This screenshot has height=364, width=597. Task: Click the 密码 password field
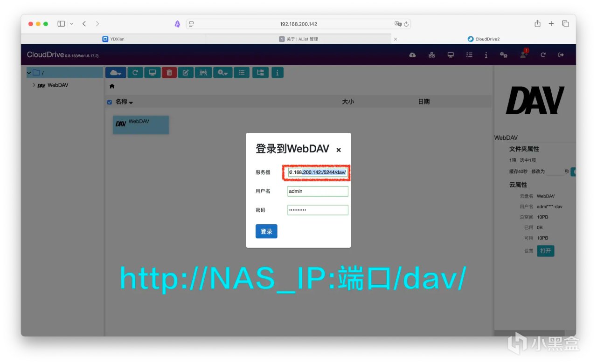coord(318,210)
